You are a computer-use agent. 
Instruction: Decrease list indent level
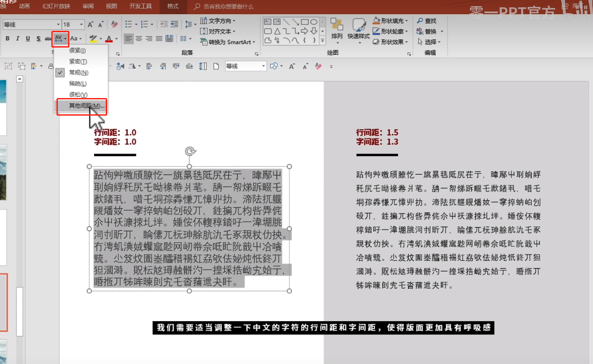164,24
